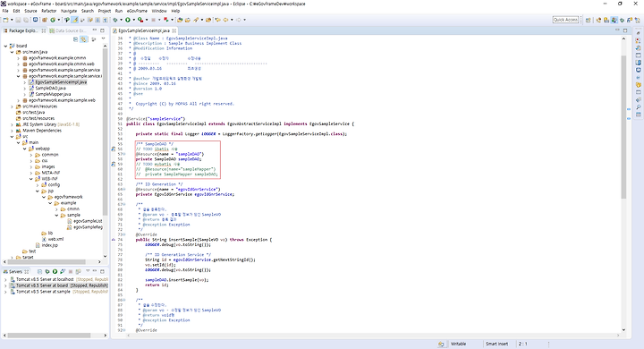
Task: Expand Tomcat v8.5 Server at localhost
Action: pos(5,279)
